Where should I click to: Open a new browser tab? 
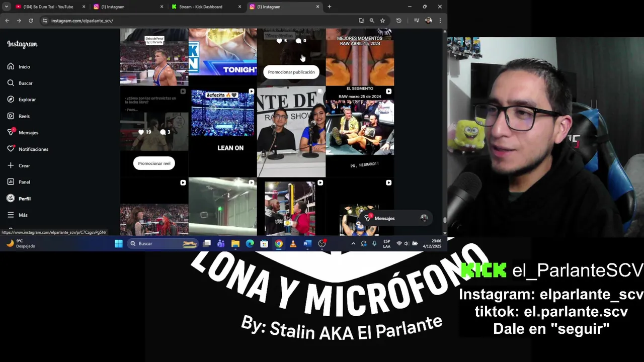[329, 7]
